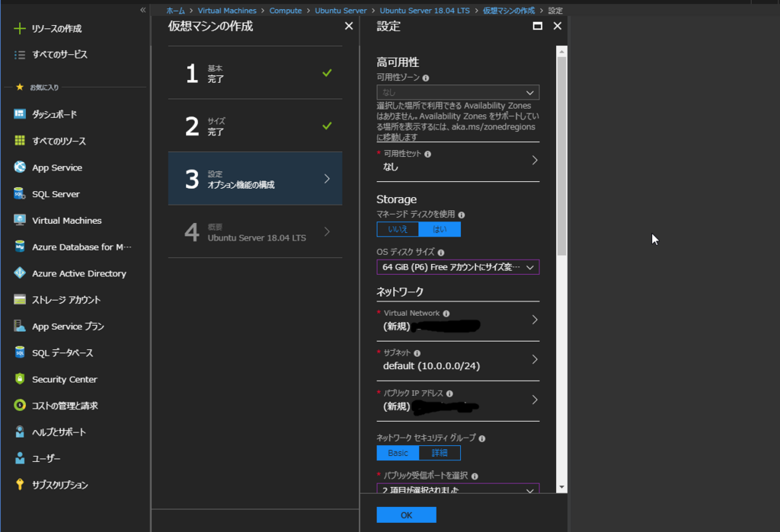
Task: Open step 4 概要 Ubuntu Server 18.04 LTS
Action: coord(255,231)
